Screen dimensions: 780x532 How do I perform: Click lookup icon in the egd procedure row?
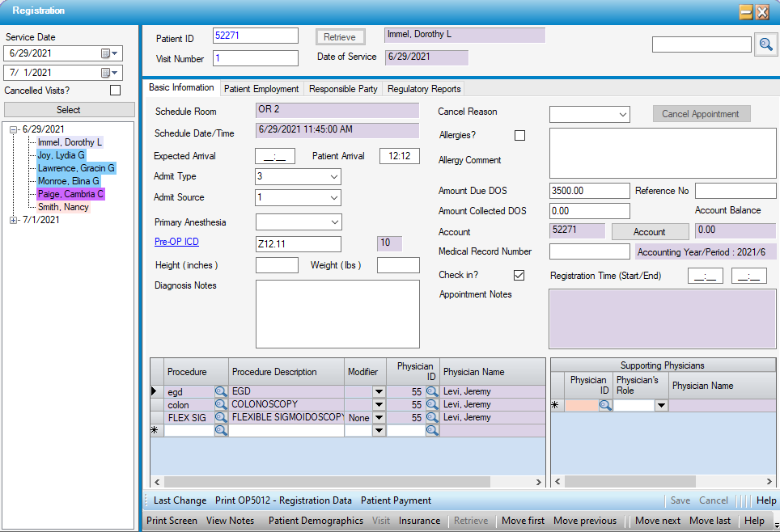point(220,391)
